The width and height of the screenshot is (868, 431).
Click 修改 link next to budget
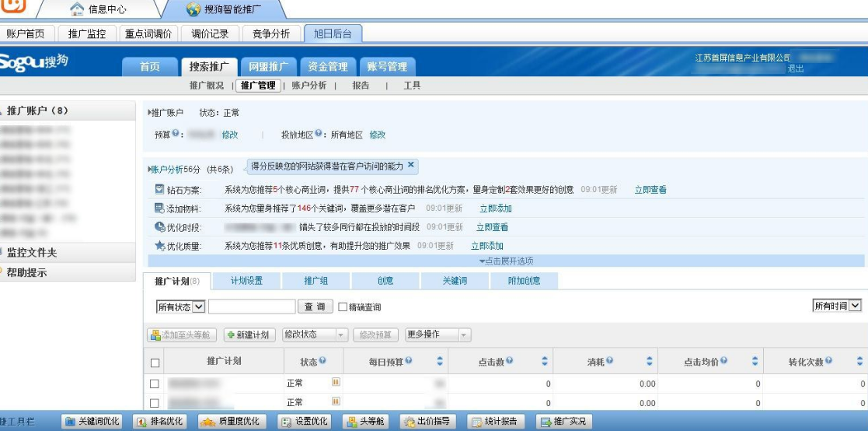tap(230, 135)
